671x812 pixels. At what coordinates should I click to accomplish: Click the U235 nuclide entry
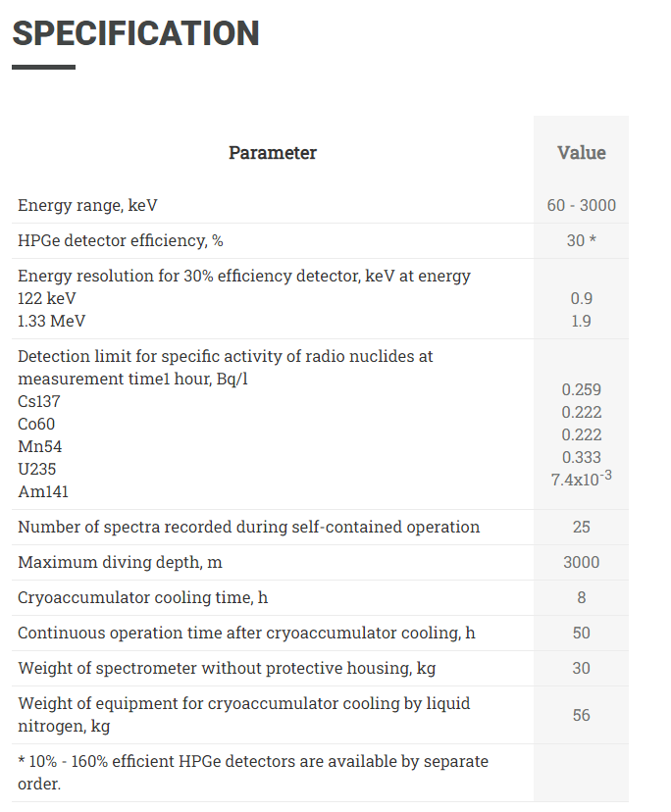36,469
